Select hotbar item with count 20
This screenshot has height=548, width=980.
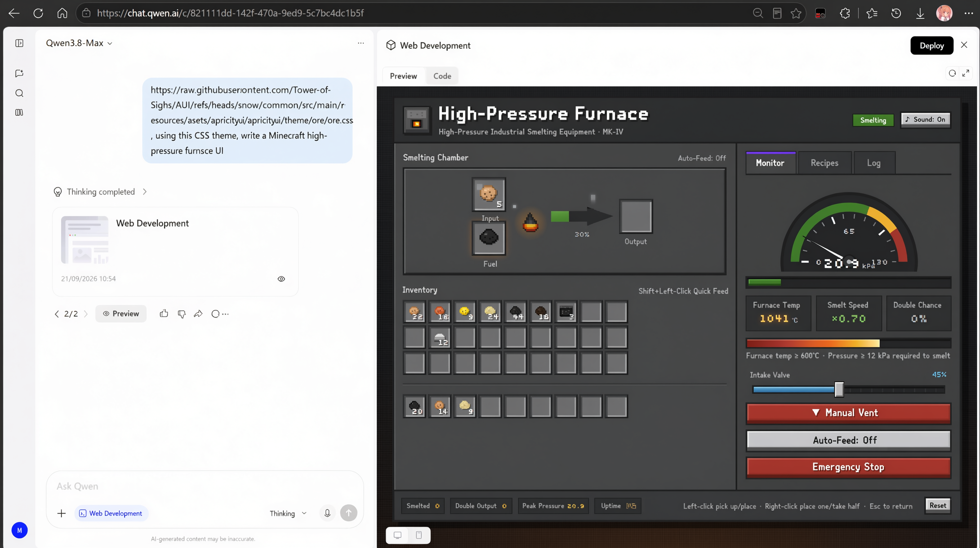(414, 406)
